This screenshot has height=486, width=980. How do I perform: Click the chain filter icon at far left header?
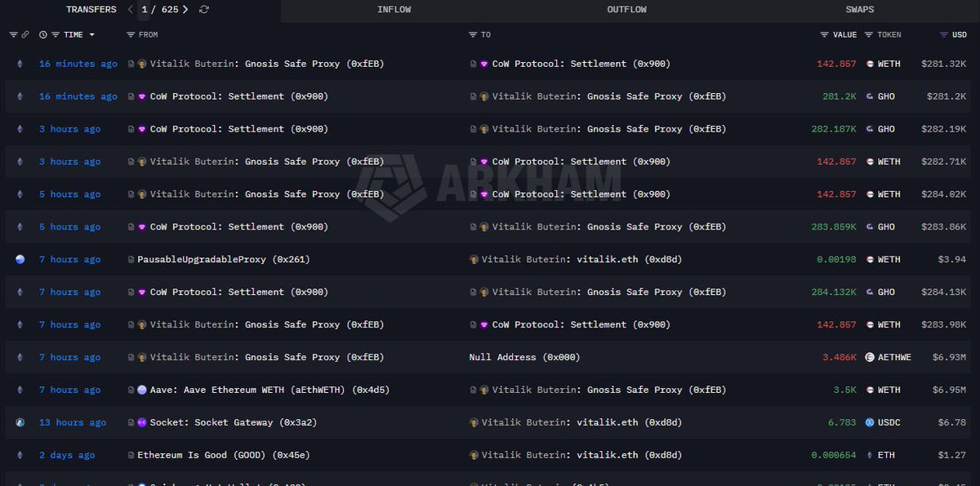13,35
